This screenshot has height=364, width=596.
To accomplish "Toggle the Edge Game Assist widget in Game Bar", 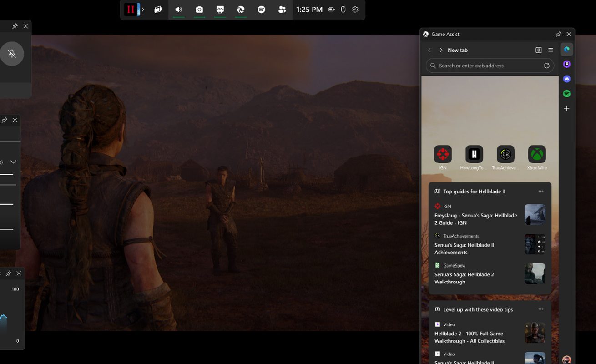I will [241, 10].
